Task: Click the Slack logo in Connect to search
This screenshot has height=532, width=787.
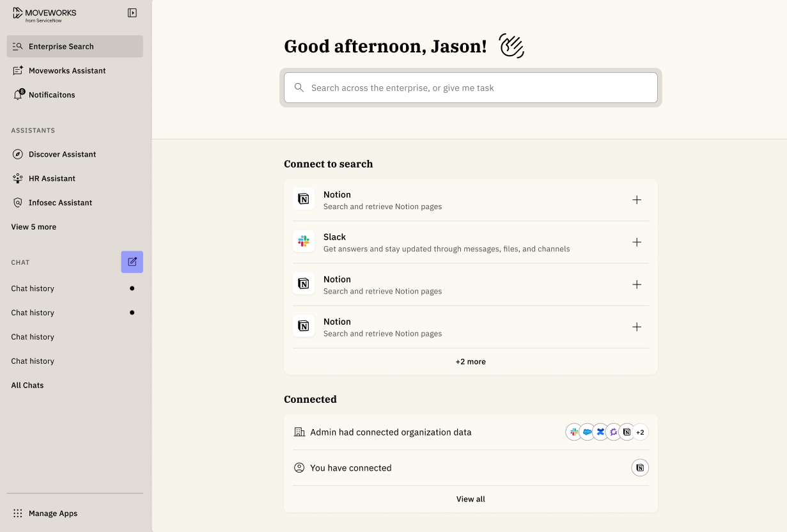Action: click(x=304, y=242)
